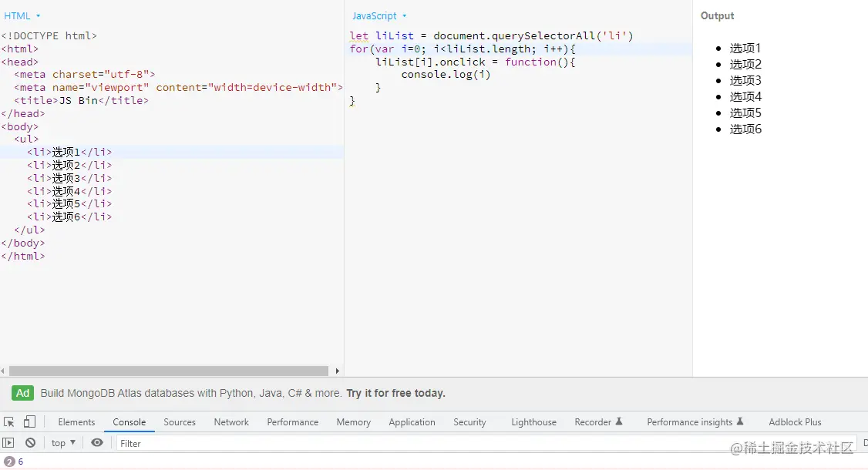Switch to the Sources tab
Viewport: 868px width, 470px height.
click(180, 421)
